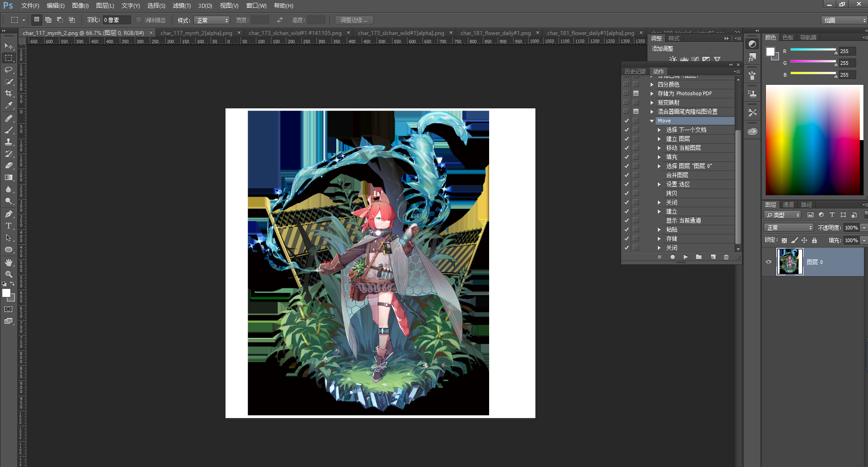
Task: Collapse the Move action group
Action: click(x=652, y=121)
